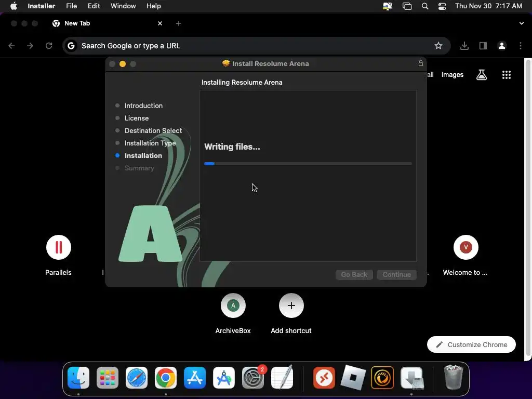Open App Store from the Dock
The image size is (532, 399).
pos(195,377)
